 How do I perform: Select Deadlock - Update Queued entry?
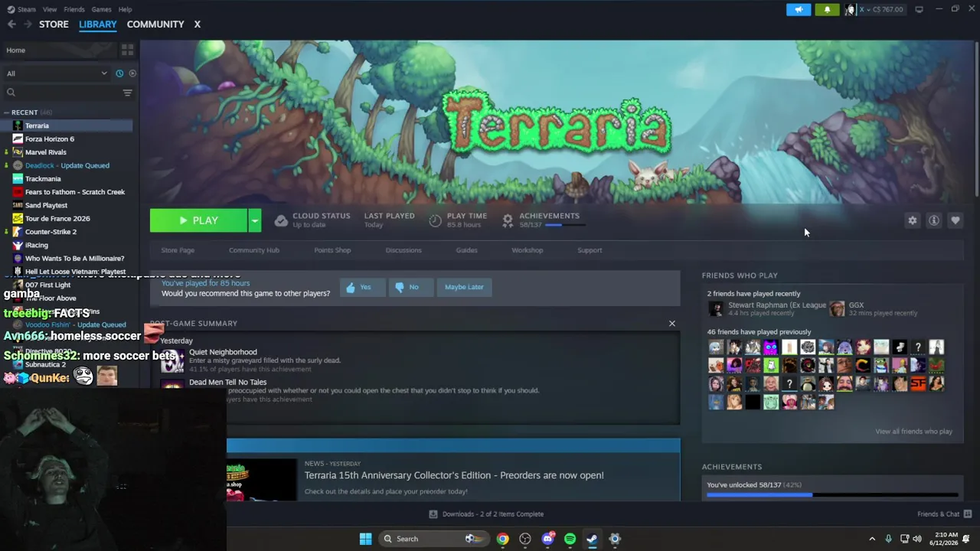tap(67, 165)
